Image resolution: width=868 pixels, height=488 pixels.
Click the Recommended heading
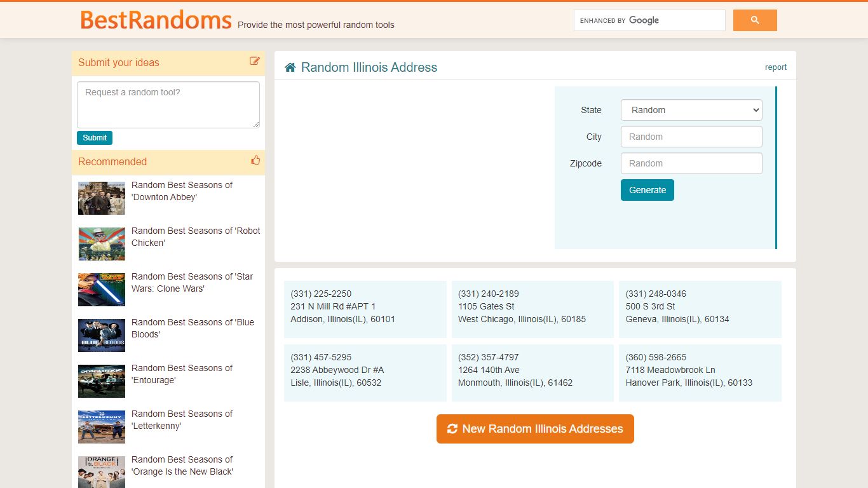(112, 161)
